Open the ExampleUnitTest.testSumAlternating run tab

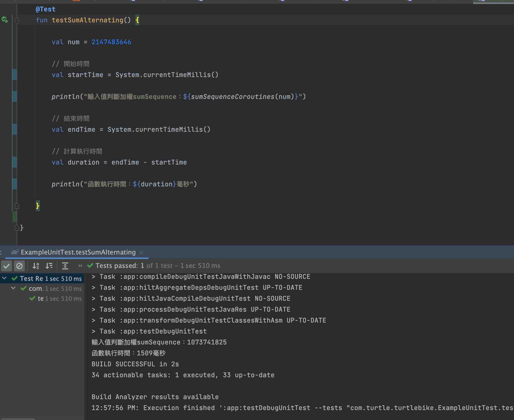point(78,252)
